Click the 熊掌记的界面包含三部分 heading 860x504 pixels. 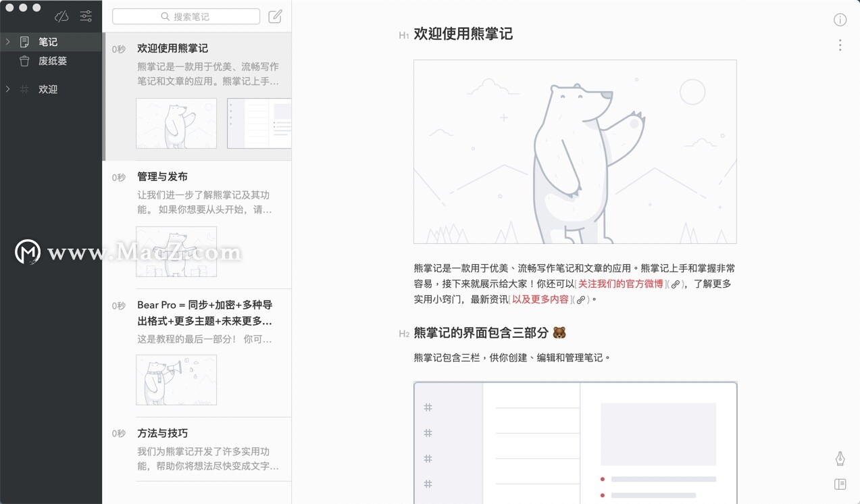[x=490, y=332]
